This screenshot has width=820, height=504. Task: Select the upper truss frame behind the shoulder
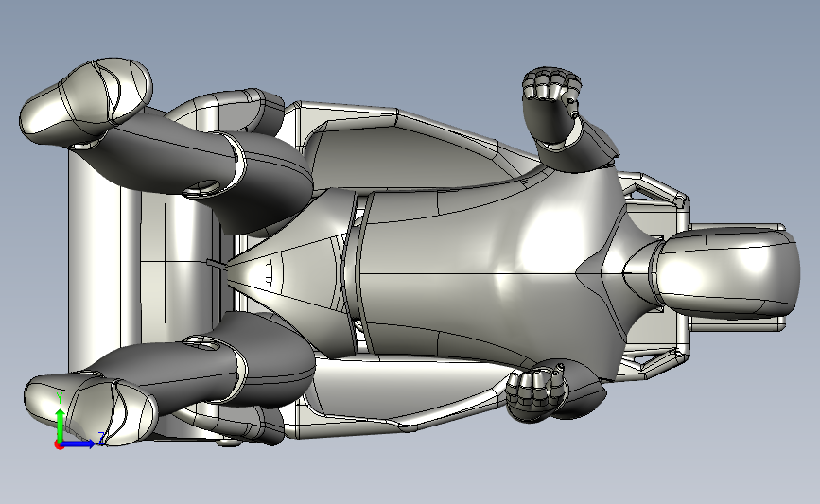654,191
